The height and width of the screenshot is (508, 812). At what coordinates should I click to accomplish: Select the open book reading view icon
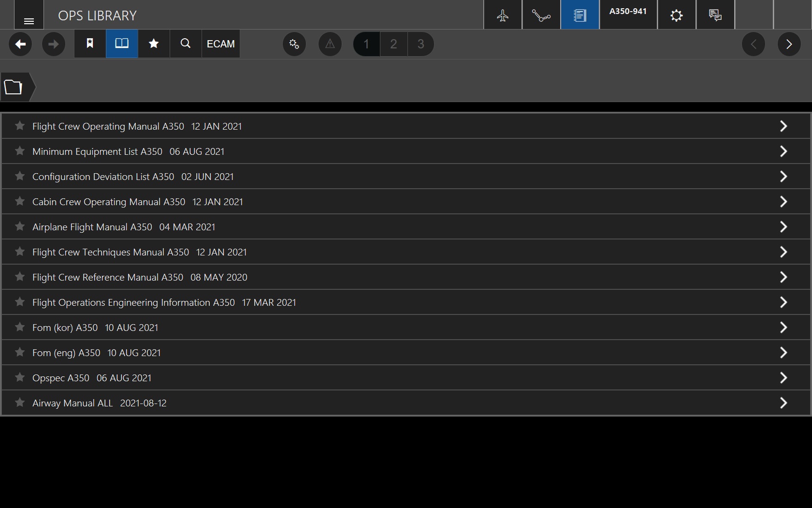pos(122,44)
